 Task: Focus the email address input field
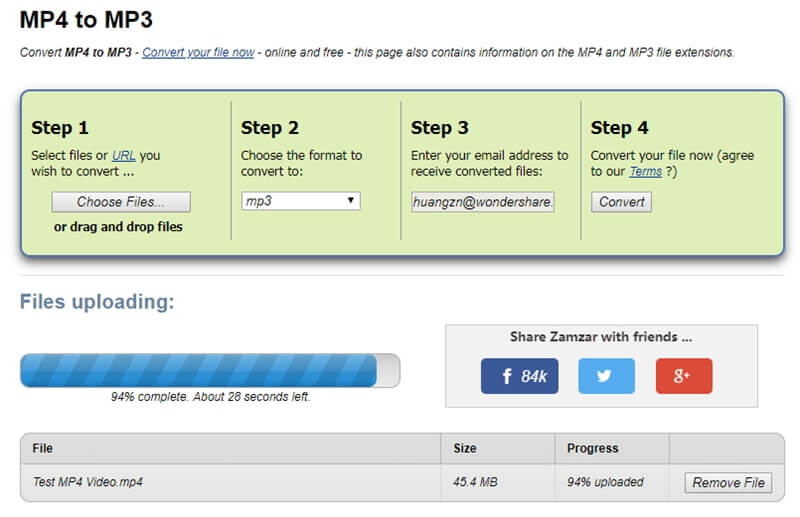click(x=484, y=202)
